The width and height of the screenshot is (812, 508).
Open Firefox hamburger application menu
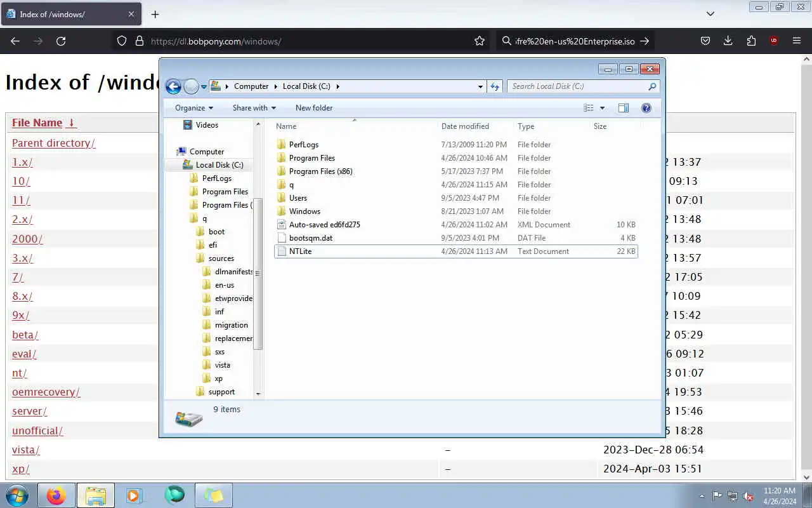[797, 41]
